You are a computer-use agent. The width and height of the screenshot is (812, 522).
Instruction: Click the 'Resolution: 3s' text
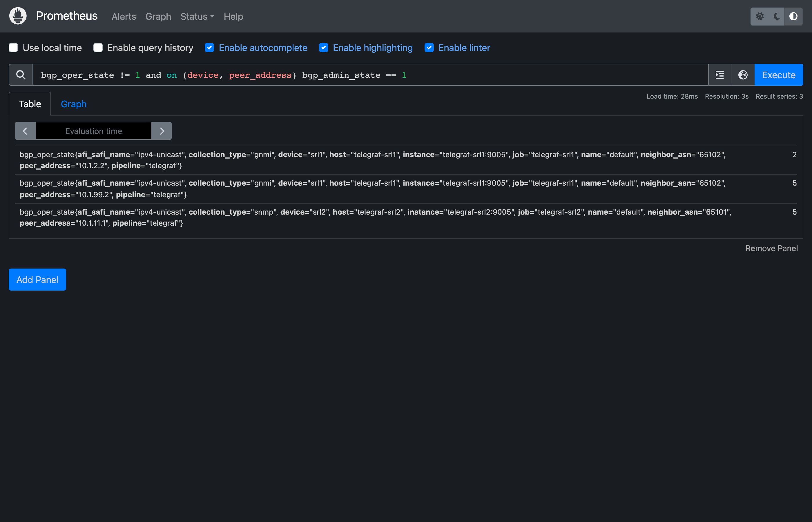click(x=727, y=96)
